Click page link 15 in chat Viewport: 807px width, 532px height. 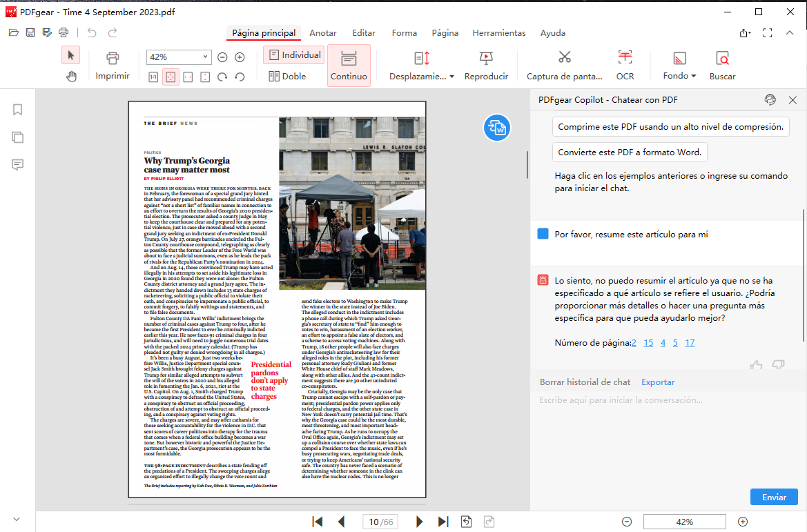pyautogui.click(x=648, y=342)
